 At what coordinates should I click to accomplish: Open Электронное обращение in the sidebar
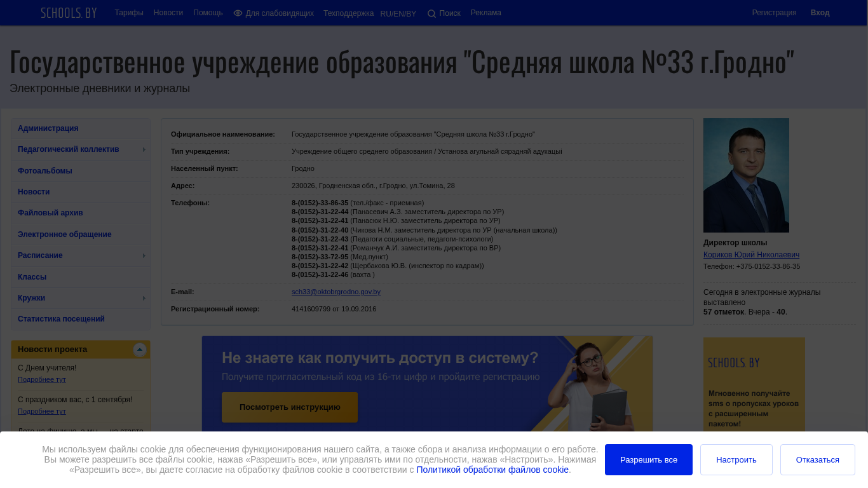(x=81, y=234)
